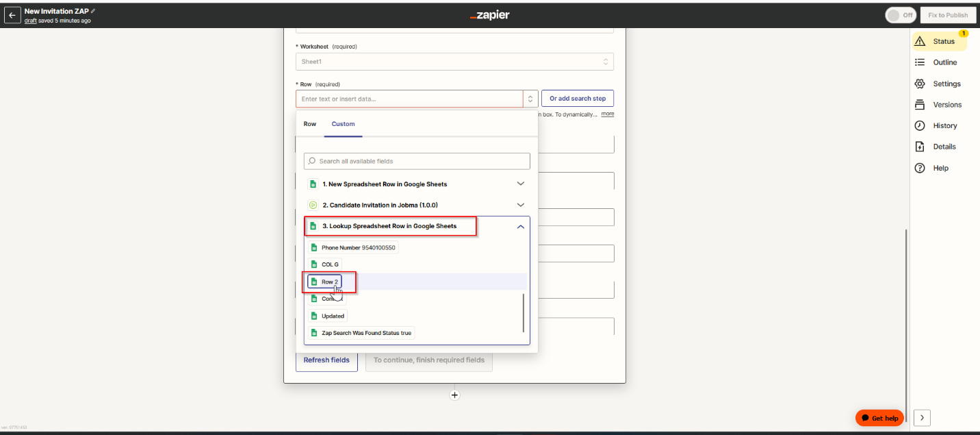Screen dimensions: 980x435
Task: Click the plus add step icon
Action: (454, 395)
